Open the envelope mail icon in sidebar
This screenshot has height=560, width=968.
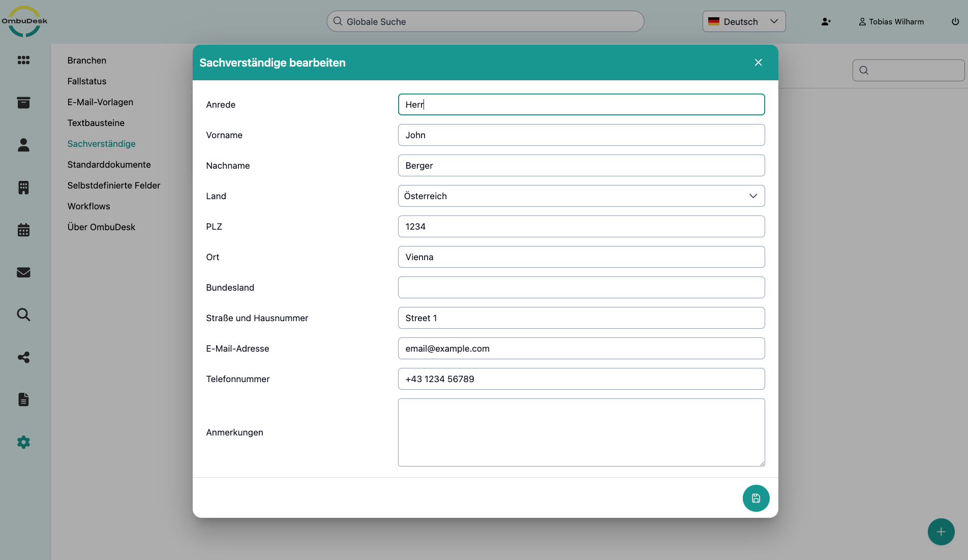tap(23, 272)
